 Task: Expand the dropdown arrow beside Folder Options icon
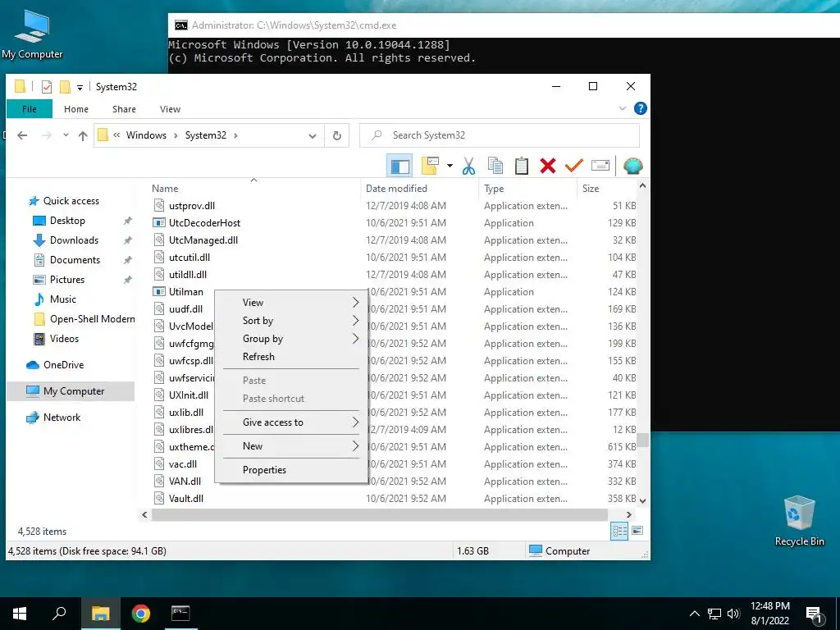450,166
